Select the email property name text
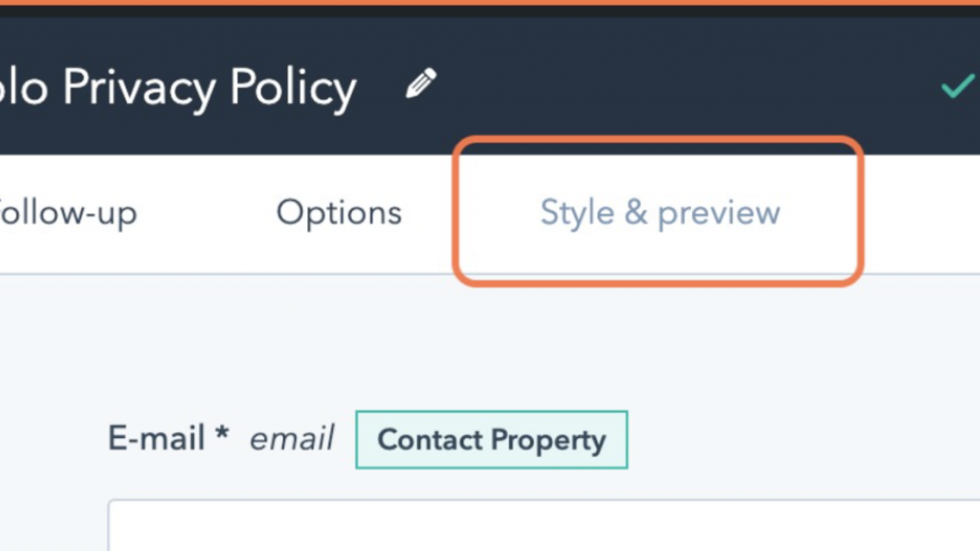 coord(291,439)
